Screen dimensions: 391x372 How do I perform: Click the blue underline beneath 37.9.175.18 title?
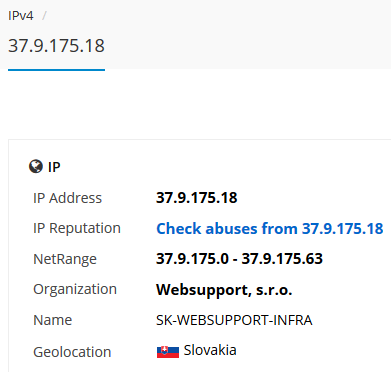coord(56,70)
